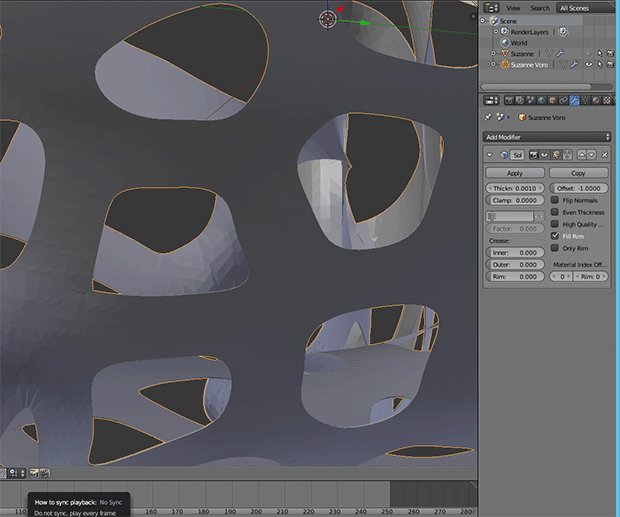Open the Render camera properties tab
620x517 pixels.
[x=508, y=100]
